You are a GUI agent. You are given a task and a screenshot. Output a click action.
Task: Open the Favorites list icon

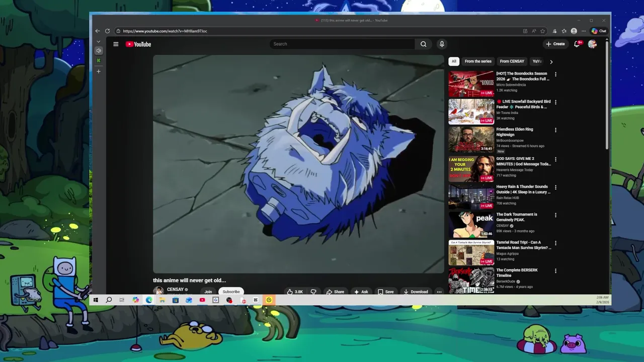click(564, 31)
